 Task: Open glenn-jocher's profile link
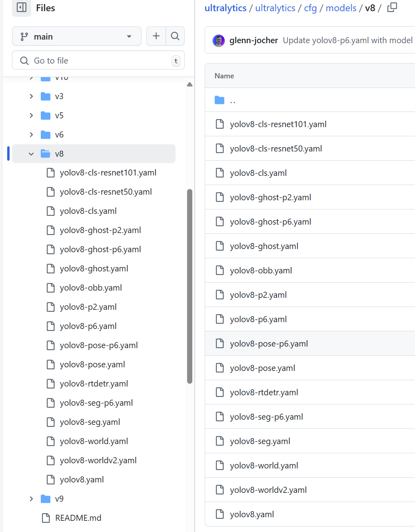coord(253,40)
